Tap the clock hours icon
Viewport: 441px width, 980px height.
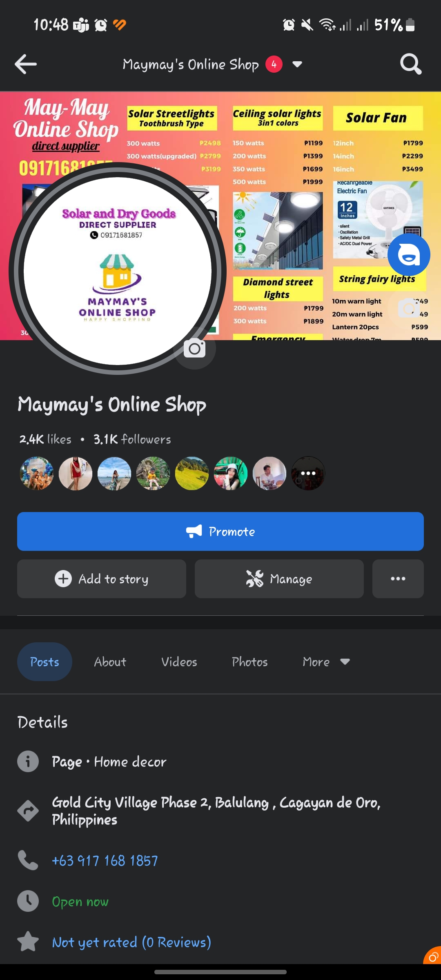(x=28, y=901)
